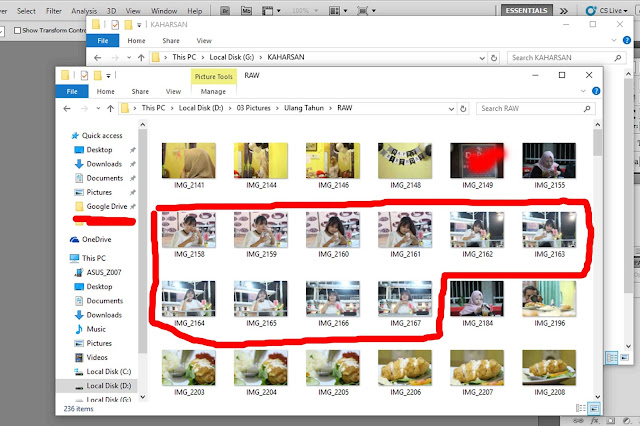
Task: Open View tab in KAHARSAN window
Action: (204, 41)
